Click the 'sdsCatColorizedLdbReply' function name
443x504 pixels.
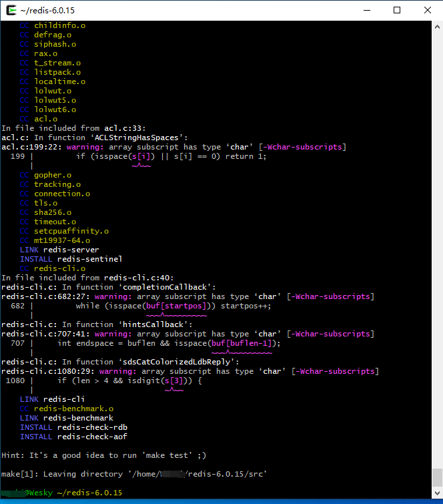pyautogui.click(x=176, y=362)
